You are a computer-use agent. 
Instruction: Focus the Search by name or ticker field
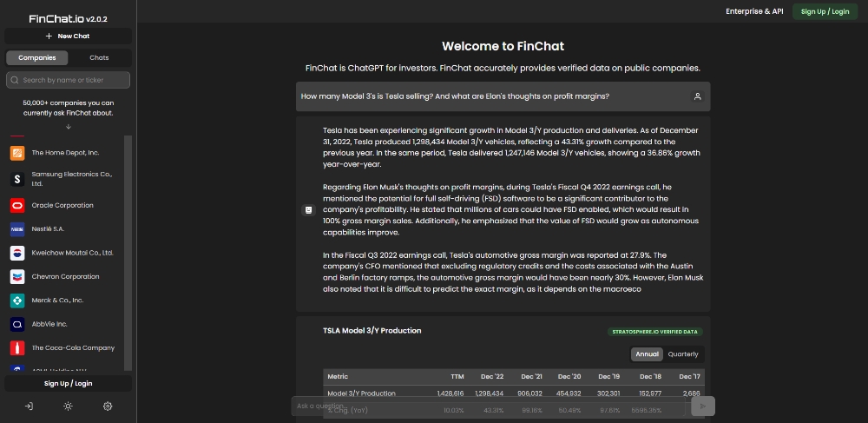(x=68, y=80)
